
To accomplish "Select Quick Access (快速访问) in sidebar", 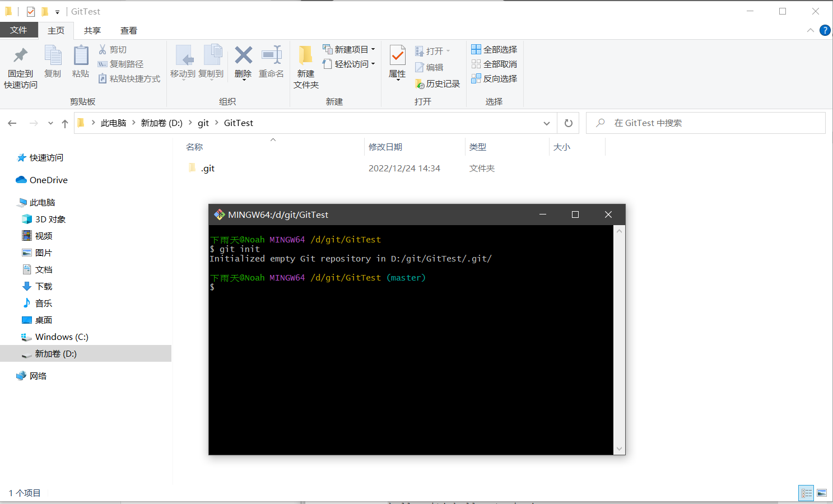I will click(x=46, y=158).
